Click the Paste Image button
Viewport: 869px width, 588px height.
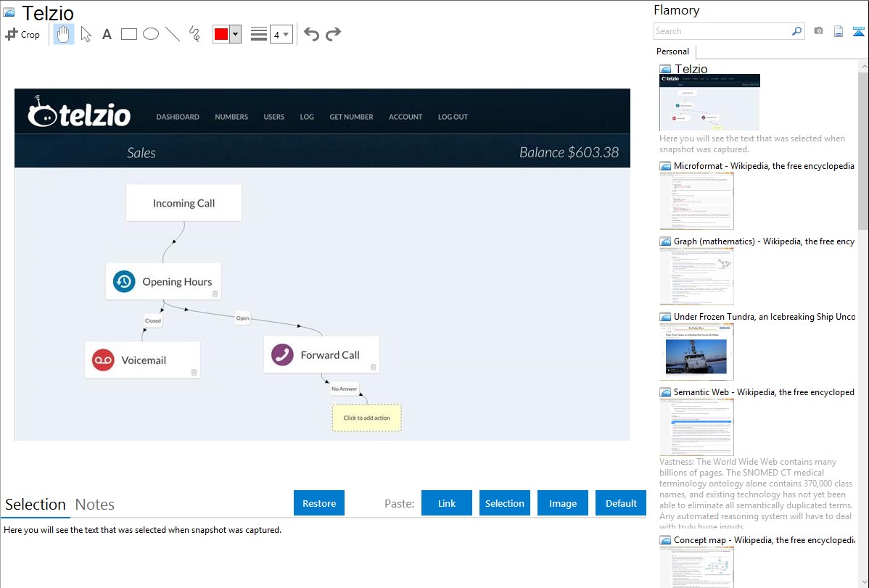tap(562, 502)
